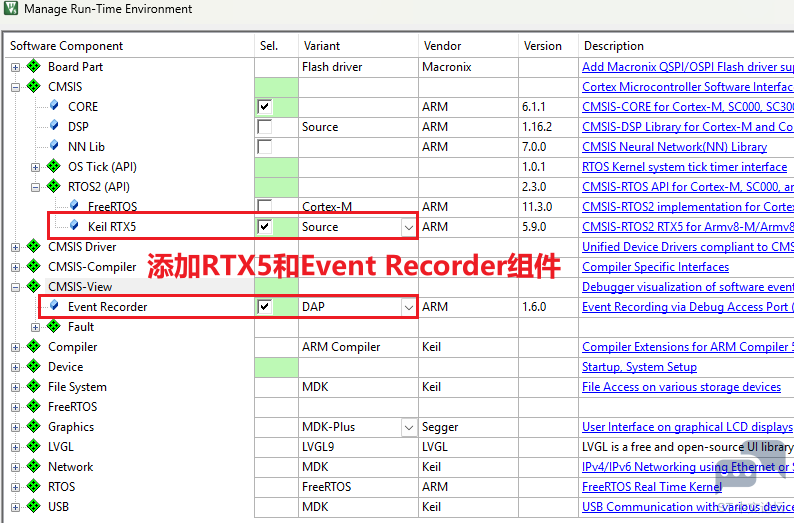Image resolution: width=794 pixels, height=523 pixels.
Task: Uncheck the CORE component checkbox
Action: click(x=264, y=107)
